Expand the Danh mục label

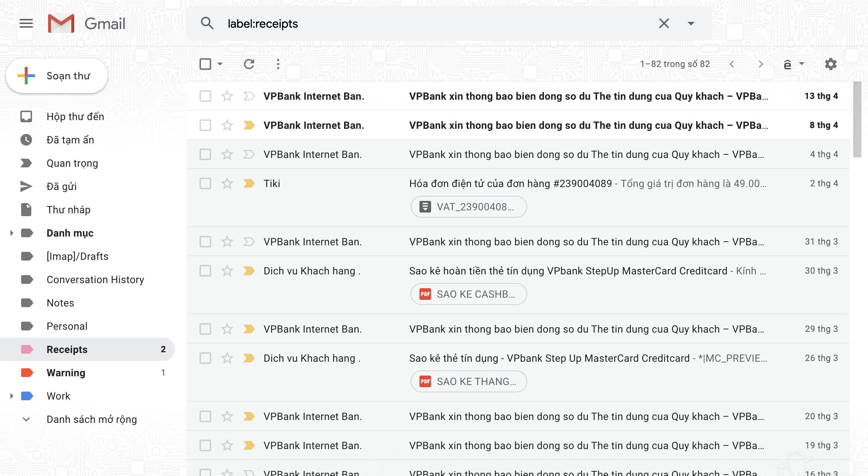(x=11, y=233)
